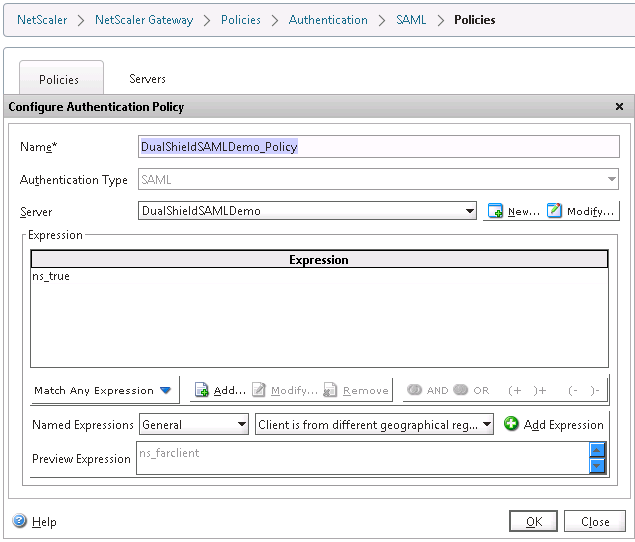Click the Help question mark icon
Image resolution: width=635 pixels, height=542 pixels.
(19, 521)
